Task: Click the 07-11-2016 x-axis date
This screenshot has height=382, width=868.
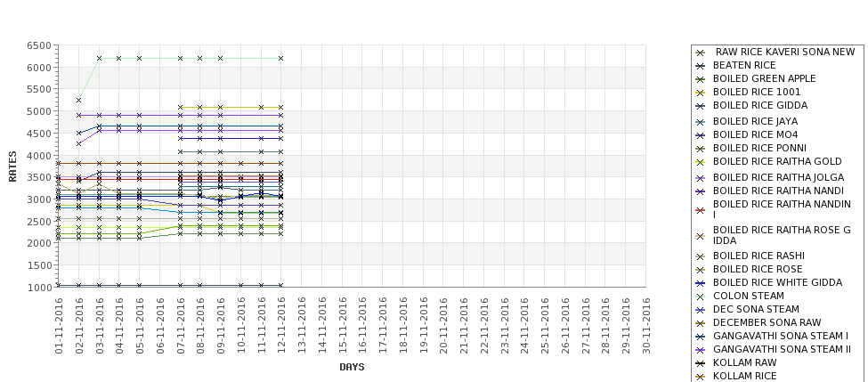Action: tap(181, 326)
